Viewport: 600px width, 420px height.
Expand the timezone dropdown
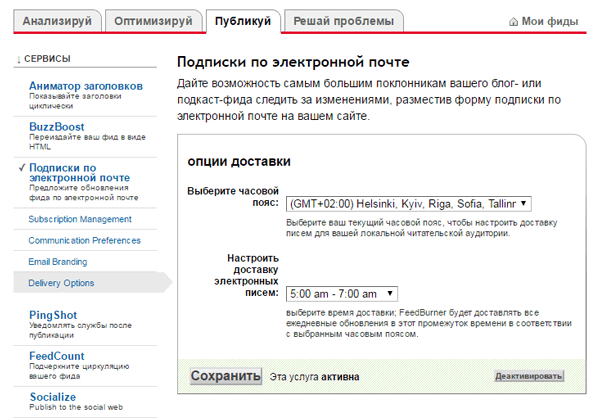(408, 203)
